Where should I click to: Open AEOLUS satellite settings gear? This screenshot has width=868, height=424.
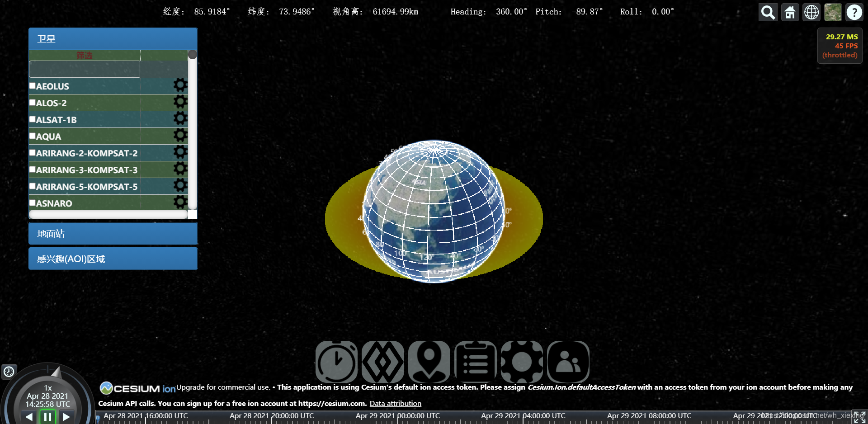[180, 85]
